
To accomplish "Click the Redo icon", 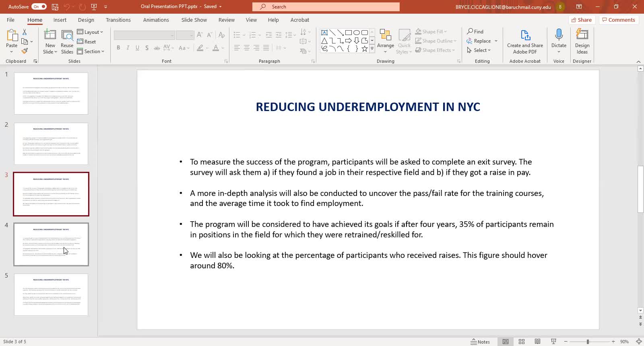I will (x=82, y=7).
